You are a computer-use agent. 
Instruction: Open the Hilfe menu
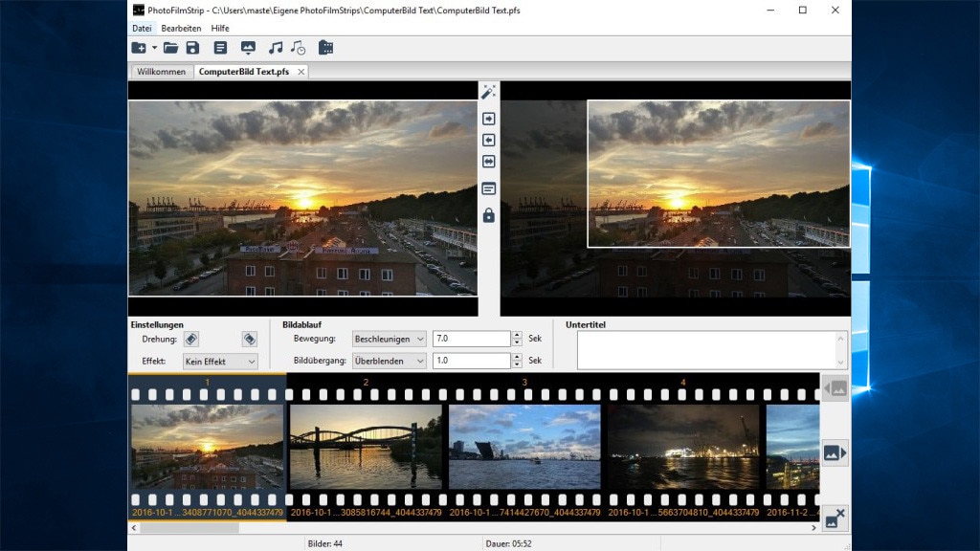coord(220,28)
